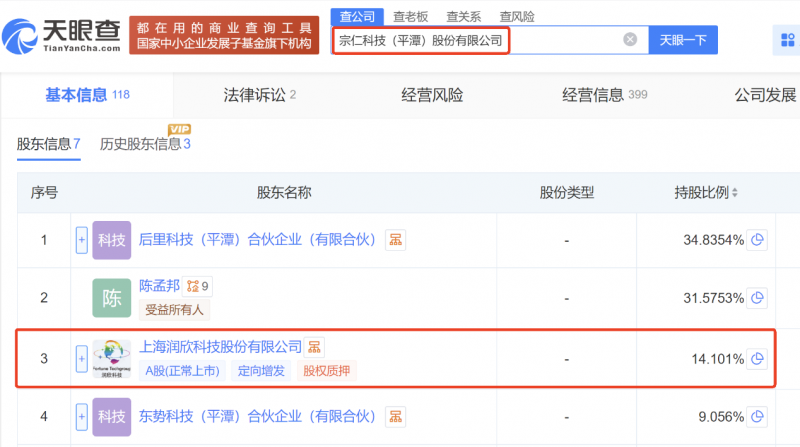Open equity structure icon beside 东势科技
The height and width of the screenshot is (447, 800).
396,415
